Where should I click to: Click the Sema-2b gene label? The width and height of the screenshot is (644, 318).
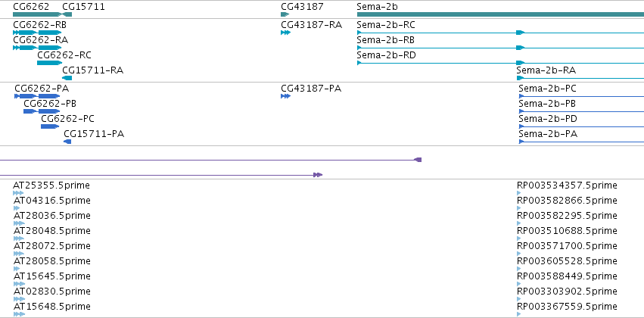[x=377, y=7]
